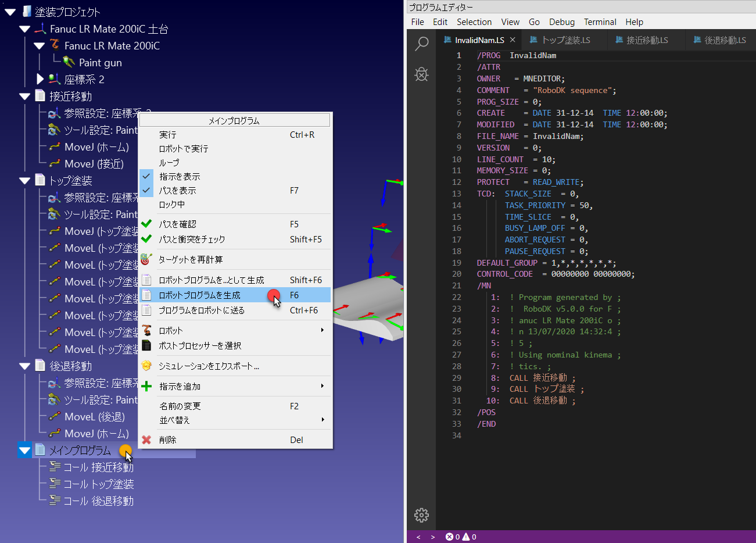This screenshot has height=543, width=756.
Task: Close the InvalidNam.LS tab
Action: coord(513,40)
